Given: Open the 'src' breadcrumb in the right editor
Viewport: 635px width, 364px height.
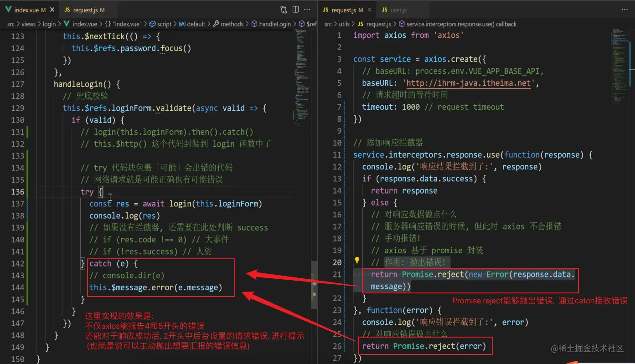Looking at the screenshot, I should (328, 24).
